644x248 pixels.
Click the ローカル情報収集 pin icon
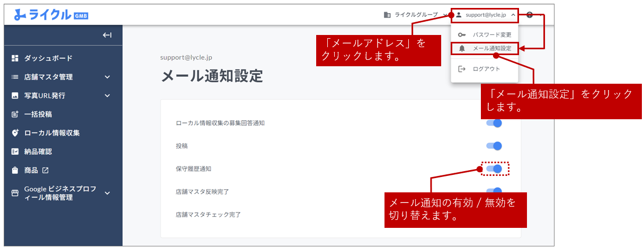(x=15, y=133)
